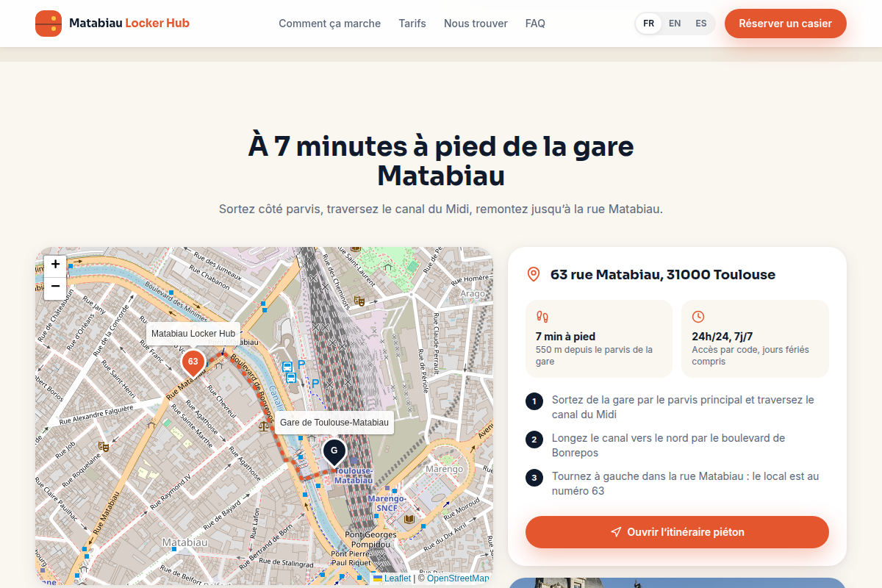
Task: Zoom out on the map
Action: (55, 287)
